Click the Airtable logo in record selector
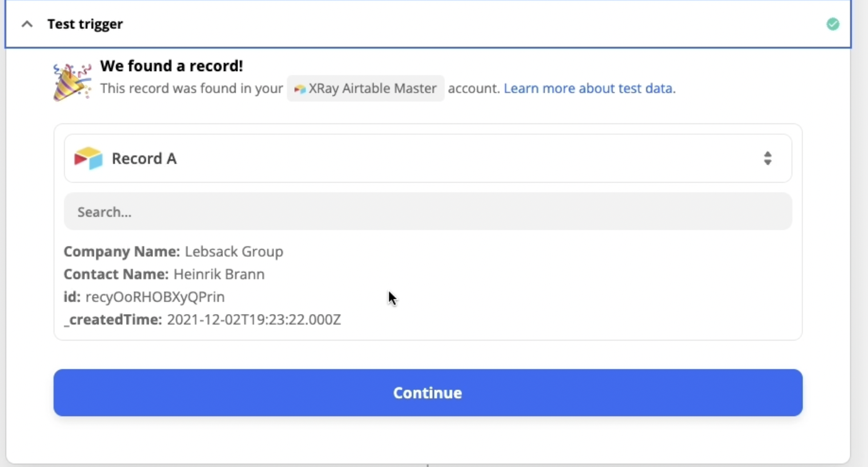The image size is (868, 467). (88, 159)
